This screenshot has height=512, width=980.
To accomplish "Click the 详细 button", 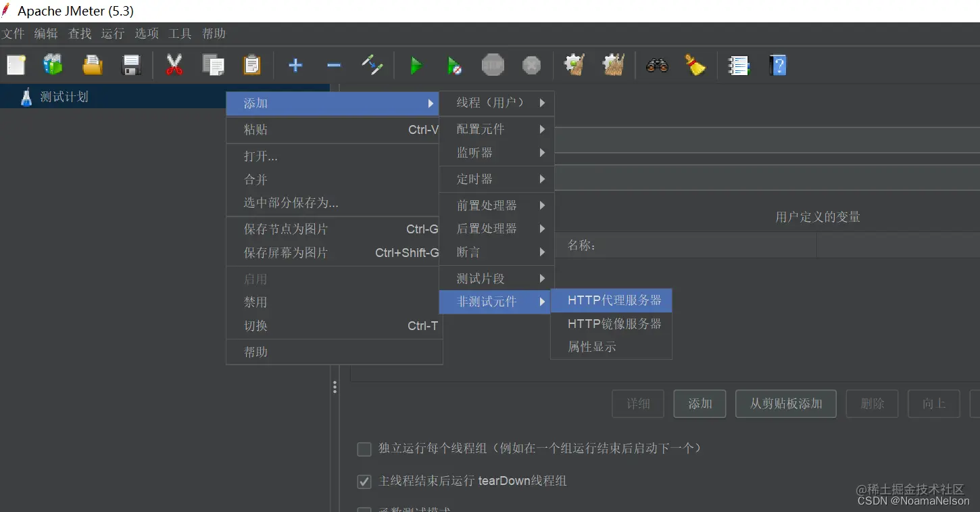I will (637, 403).
